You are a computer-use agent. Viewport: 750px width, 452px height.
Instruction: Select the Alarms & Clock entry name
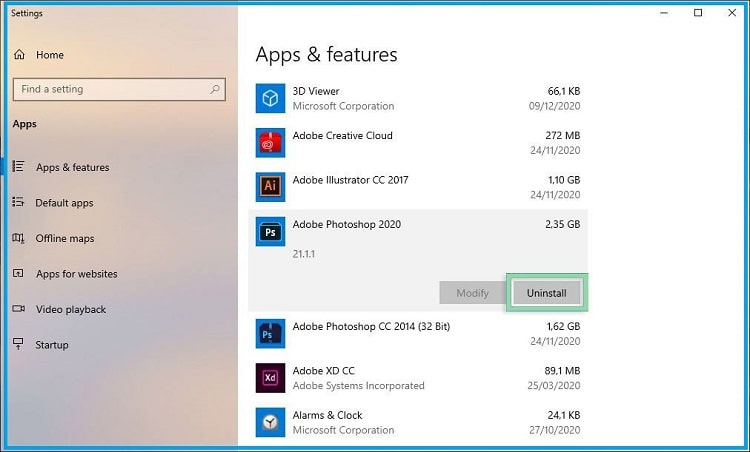point(327,415)
